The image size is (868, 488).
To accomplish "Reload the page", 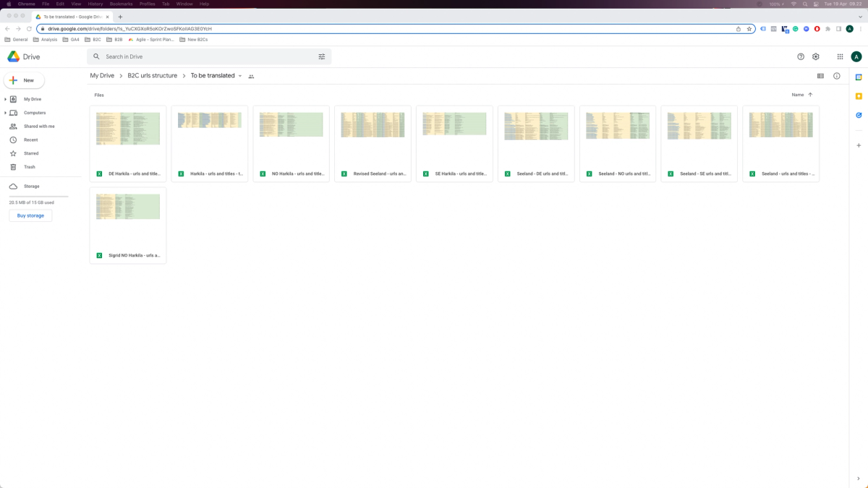I will pyautogui.click(x=29, y=29).
